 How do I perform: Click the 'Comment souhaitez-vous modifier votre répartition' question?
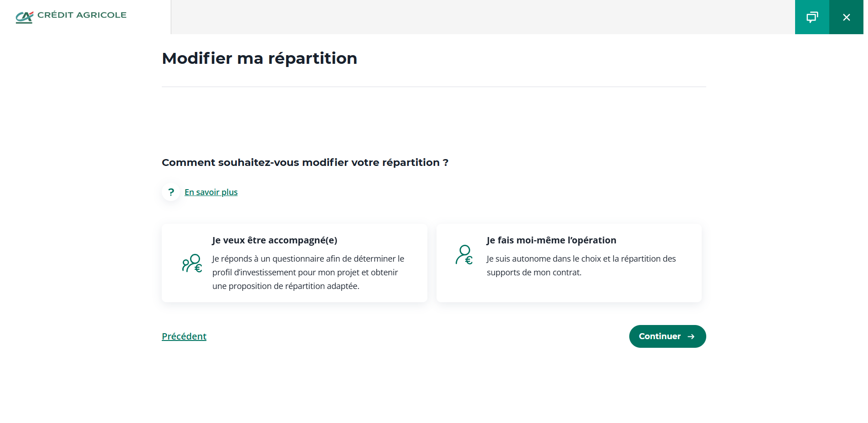pyautogui.click(x=305, y=162)
